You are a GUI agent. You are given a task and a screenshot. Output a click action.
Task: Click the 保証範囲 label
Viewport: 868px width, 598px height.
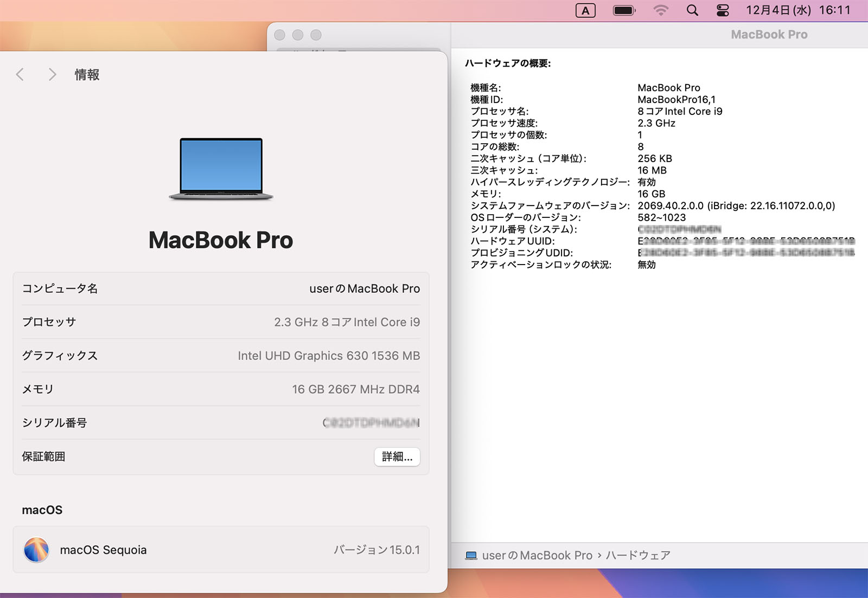(43, 456)
